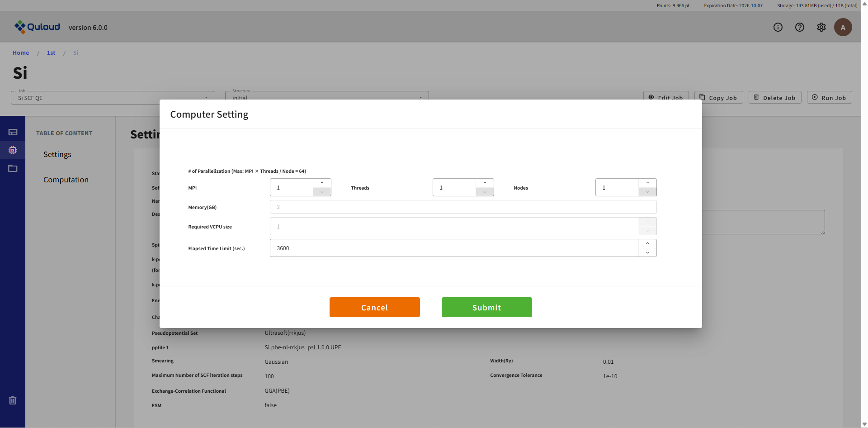Open the folder icon in sidebar
868x428 pixels.
pos(13,168)
